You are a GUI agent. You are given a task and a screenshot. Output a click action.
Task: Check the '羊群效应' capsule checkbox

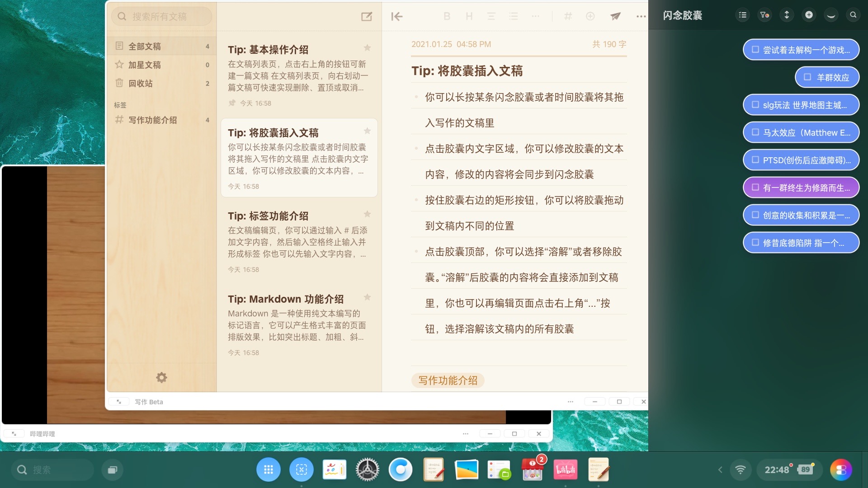pyautogui.click(x=807, y=77)
